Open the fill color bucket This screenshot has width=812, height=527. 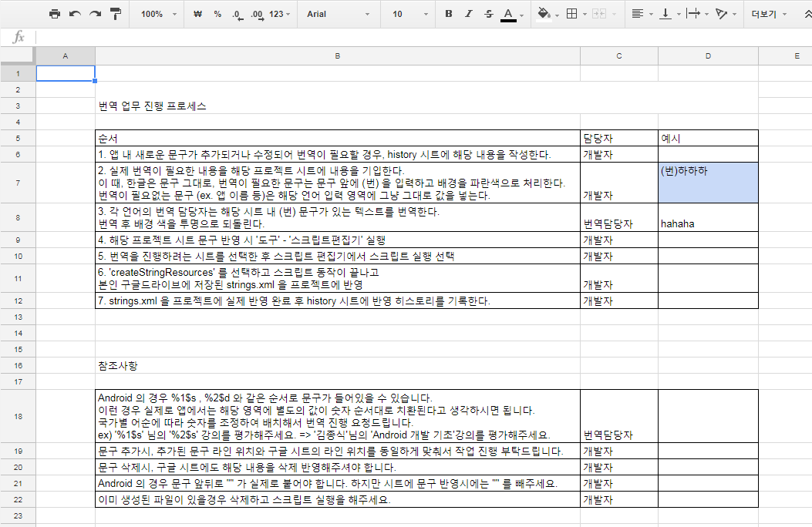coord(543,13)
